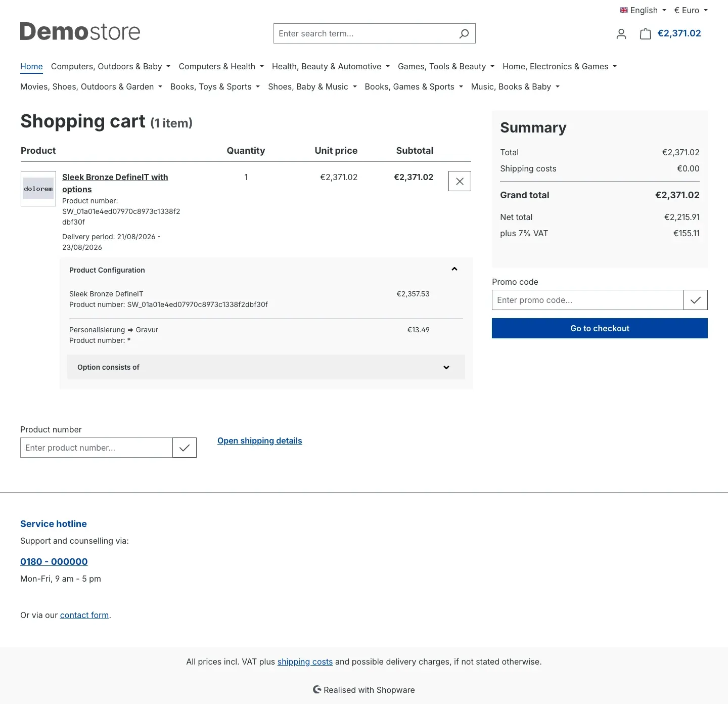Viewport: 728px width, 704px height.
Task: Expand Games, Tools & Beauty menu
Action: 446,66
